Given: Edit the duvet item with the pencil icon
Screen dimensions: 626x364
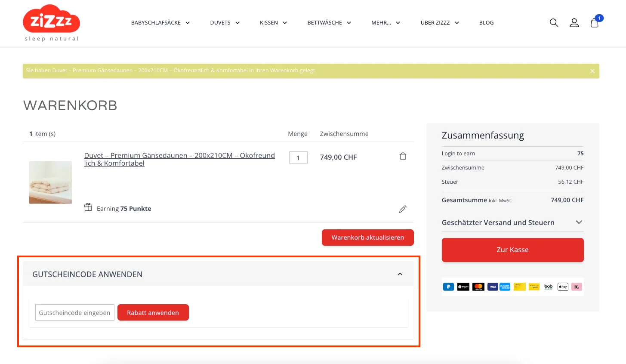Looking at the screenshot, I should click(x=403, y=209).
